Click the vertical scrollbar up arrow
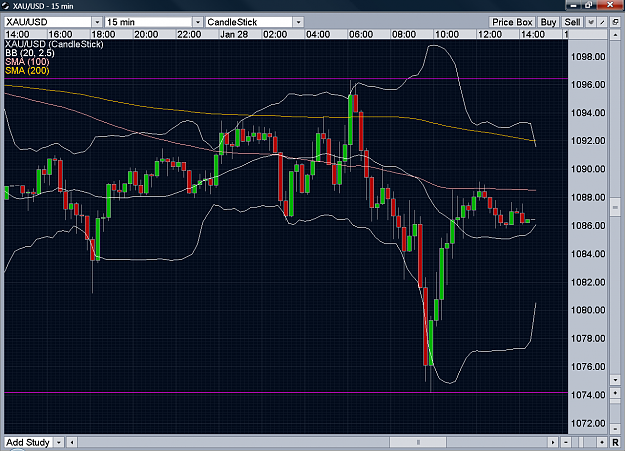 pos(615,35)
